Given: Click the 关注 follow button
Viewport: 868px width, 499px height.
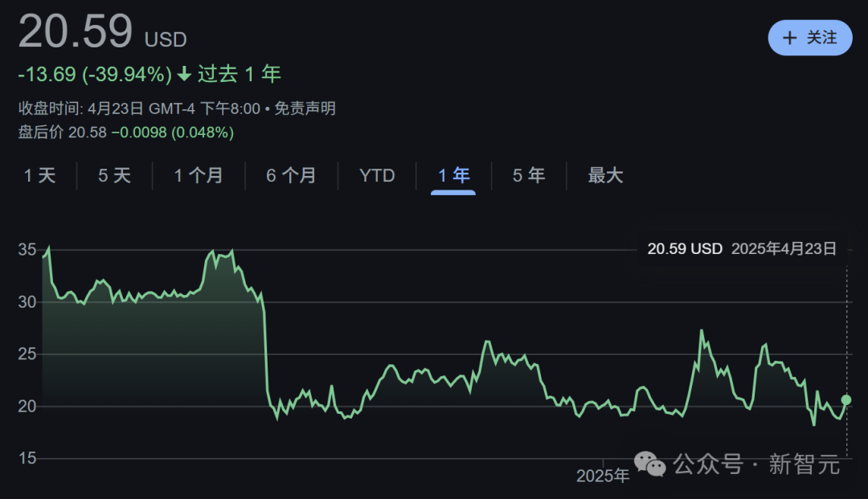Looking at the screenshot, I should (x=810, y=38).
